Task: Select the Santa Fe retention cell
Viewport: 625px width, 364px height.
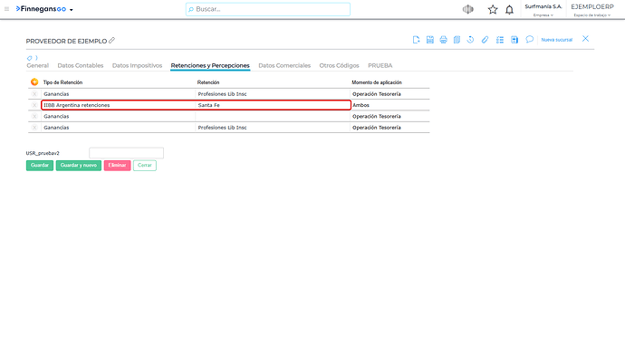Action: pyautogui.click(x=273, y=105)
